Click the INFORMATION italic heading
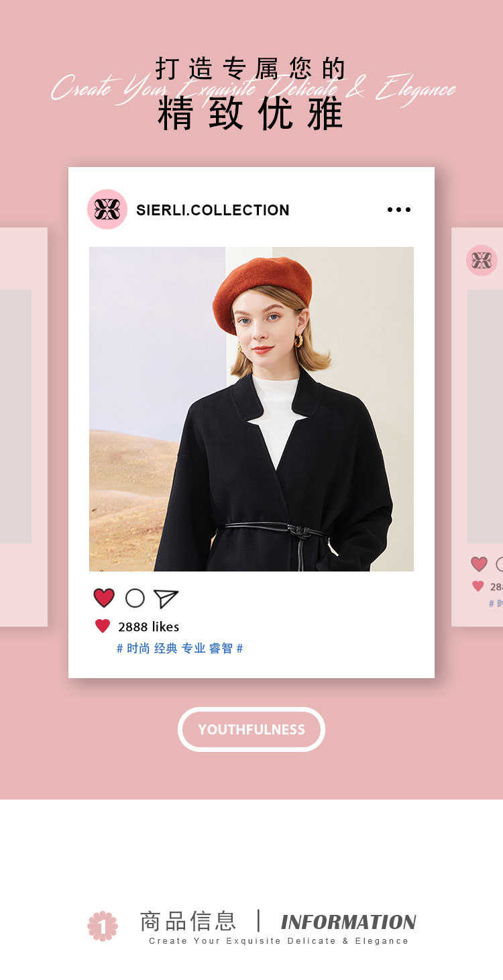Screen dimensions: 503x980 click(349, 922)
